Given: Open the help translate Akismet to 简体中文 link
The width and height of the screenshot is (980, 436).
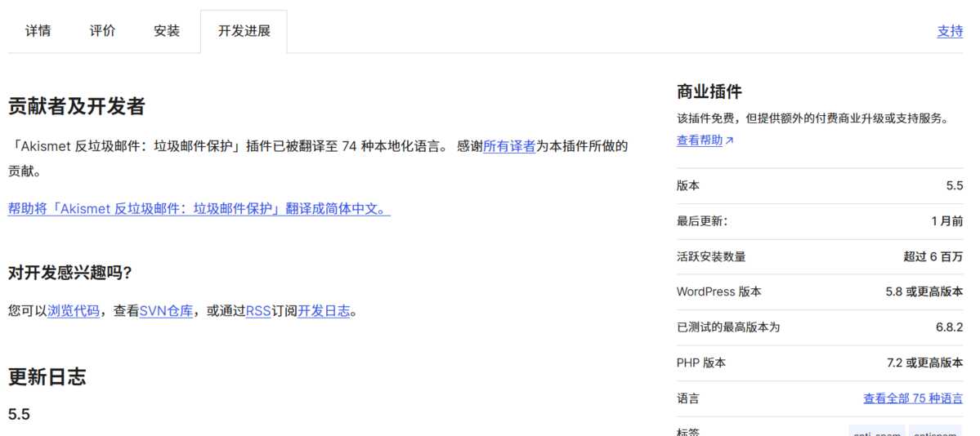Looking at the screenshot, I should tap(199, 208).
